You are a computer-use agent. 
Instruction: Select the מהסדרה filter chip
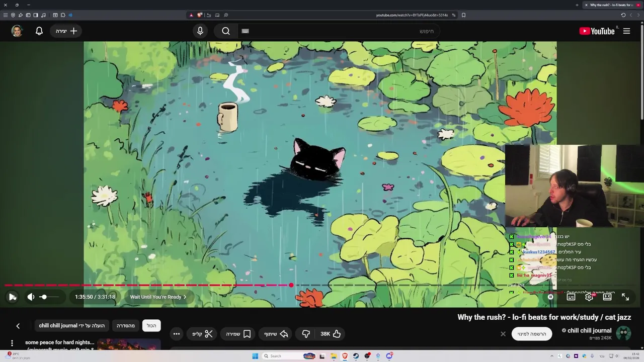[126, 326]
